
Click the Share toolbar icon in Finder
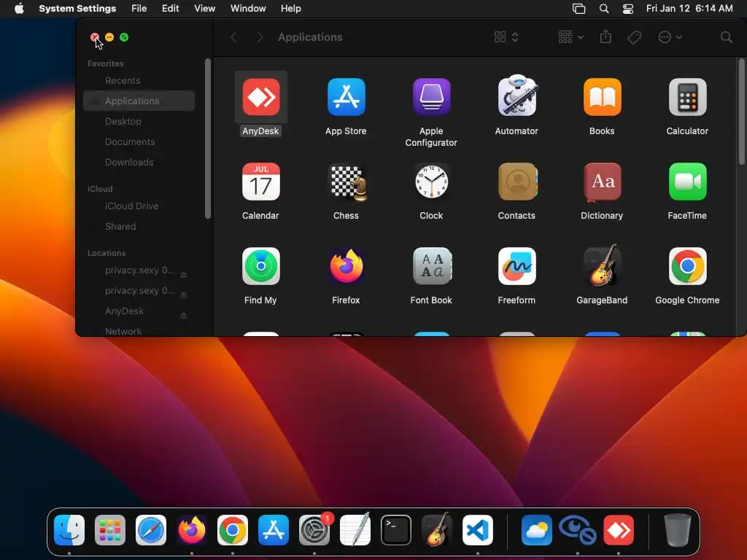pyautogui.click(x=605, y=36)
